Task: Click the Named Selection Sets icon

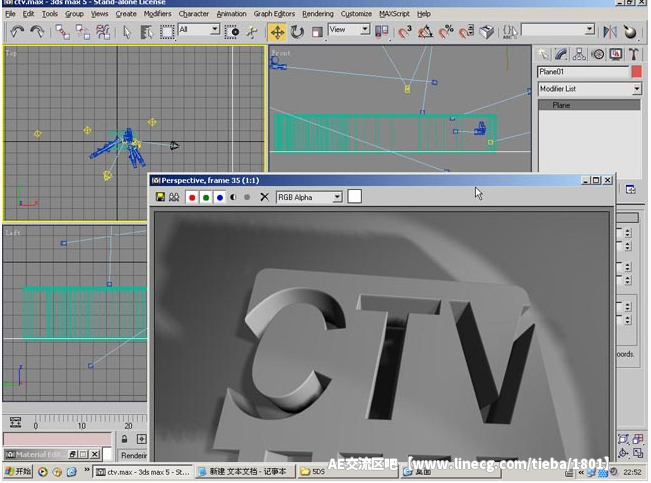Action: [x=510, y=32]
